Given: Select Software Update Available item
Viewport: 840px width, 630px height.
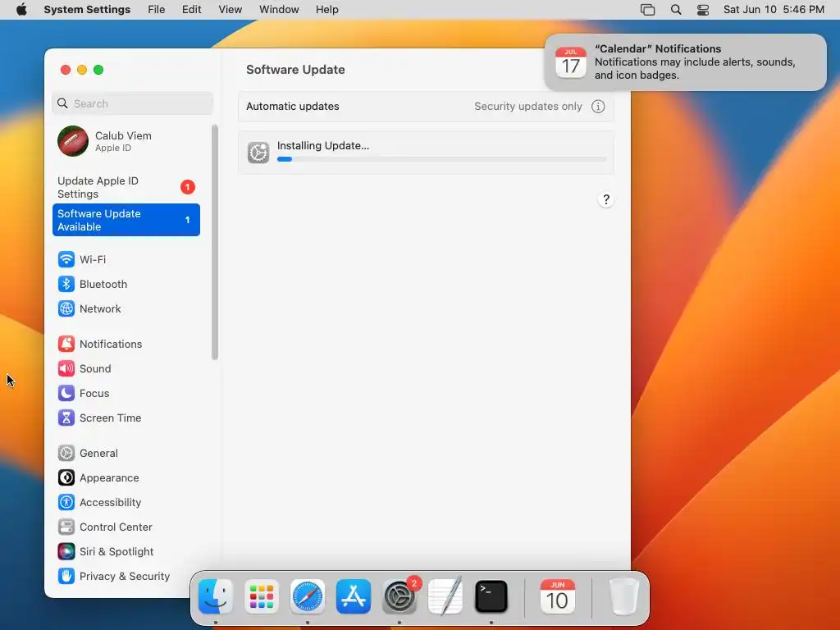Looking at the screenshot, I should click(x=126, y=220).
